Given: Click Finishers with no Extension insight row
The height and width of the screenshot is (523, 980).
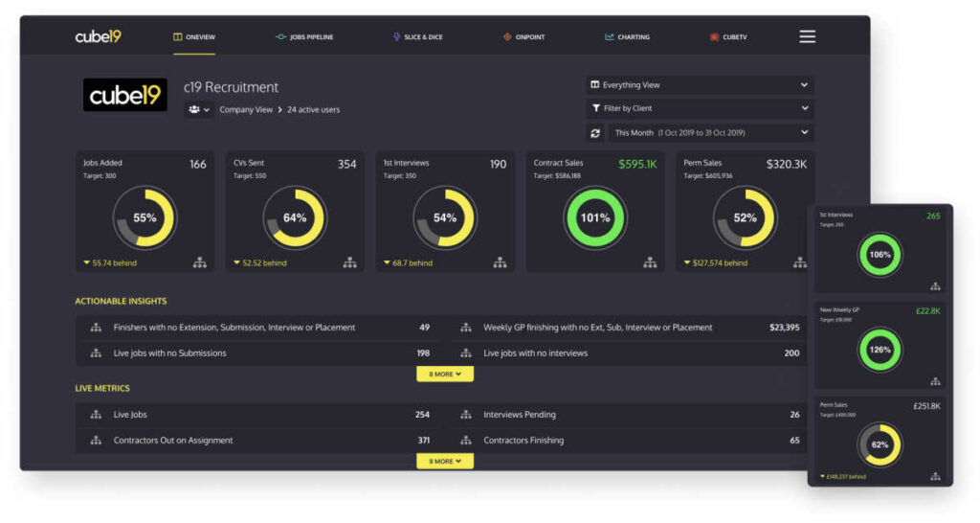Looking at the screenshot, I should click(261, 328).
